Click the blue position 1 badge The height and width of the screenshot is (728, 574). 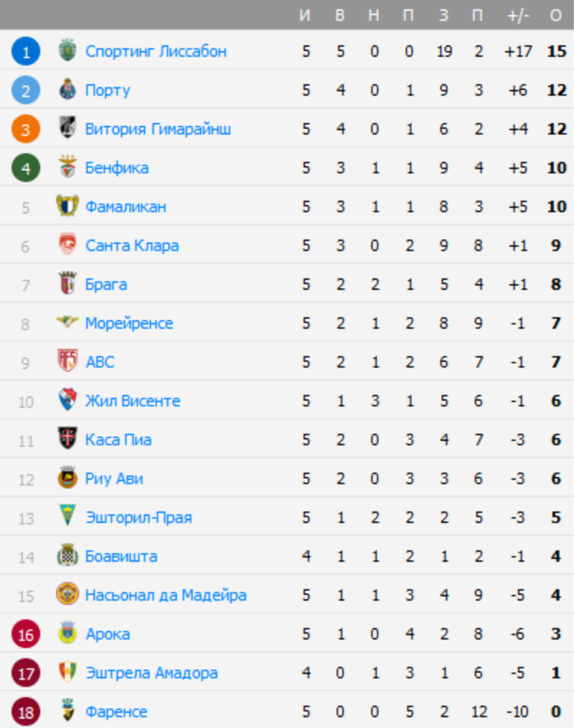pos(26,51)
